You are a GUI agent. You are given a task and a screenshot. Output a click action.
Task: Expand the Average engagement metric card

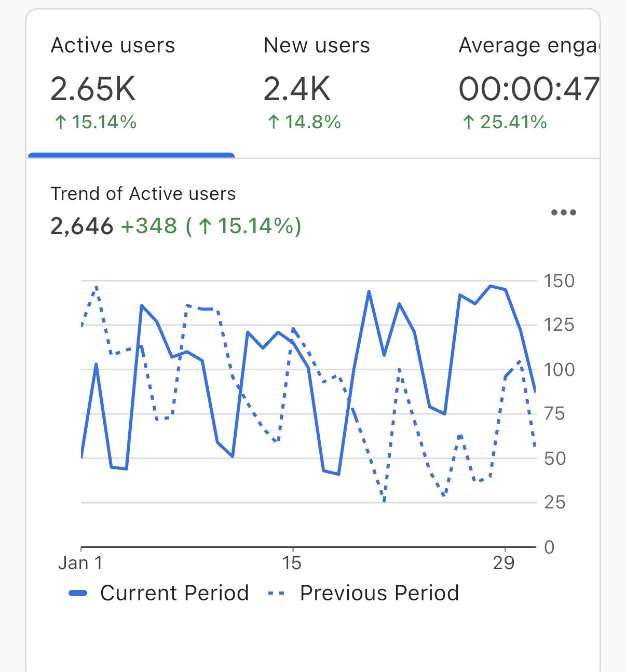point(528,83)
